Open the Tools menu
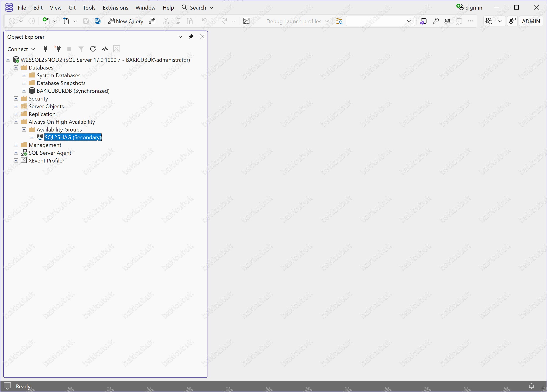The image size is (547, 392). pyautogui.click(x=89, y=8)
